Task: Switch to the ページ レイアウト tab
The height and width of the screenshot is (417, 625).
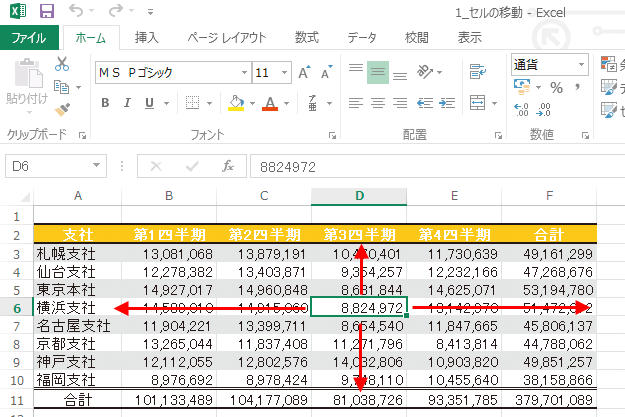Action: (227, 37)
